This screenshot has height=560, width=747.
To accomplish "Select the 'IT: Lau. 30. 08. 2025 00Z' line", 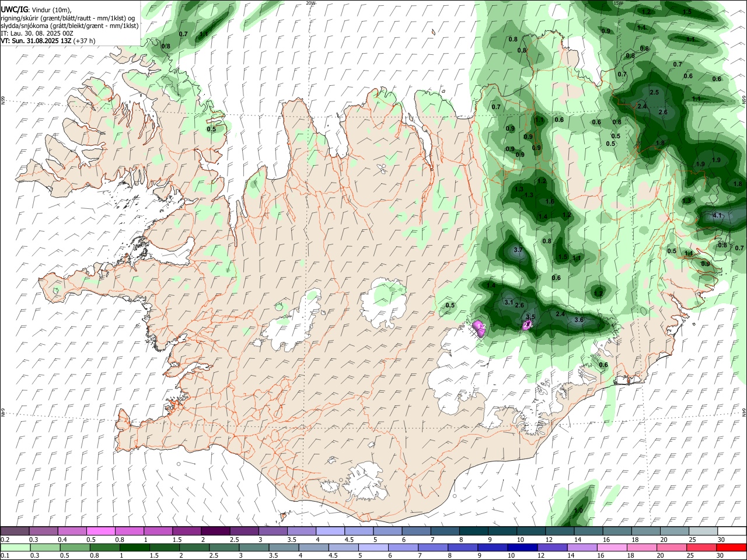I will click(37, 33).
